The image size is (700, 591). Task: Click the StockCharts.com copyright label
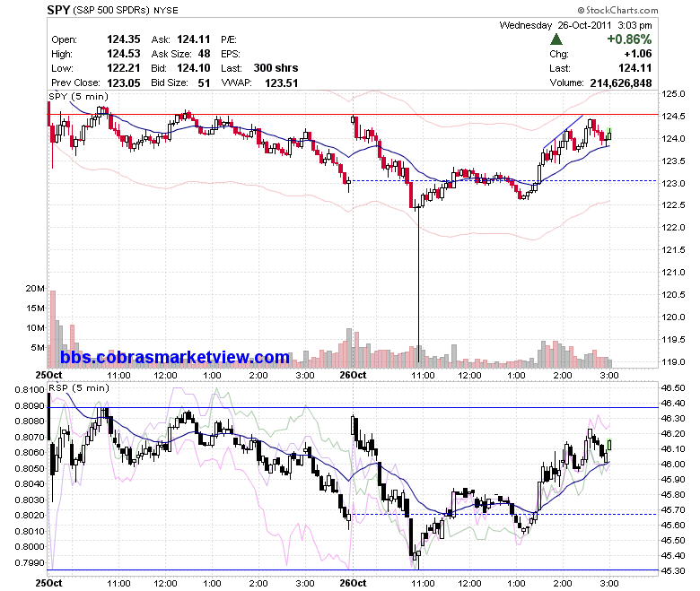617,10
